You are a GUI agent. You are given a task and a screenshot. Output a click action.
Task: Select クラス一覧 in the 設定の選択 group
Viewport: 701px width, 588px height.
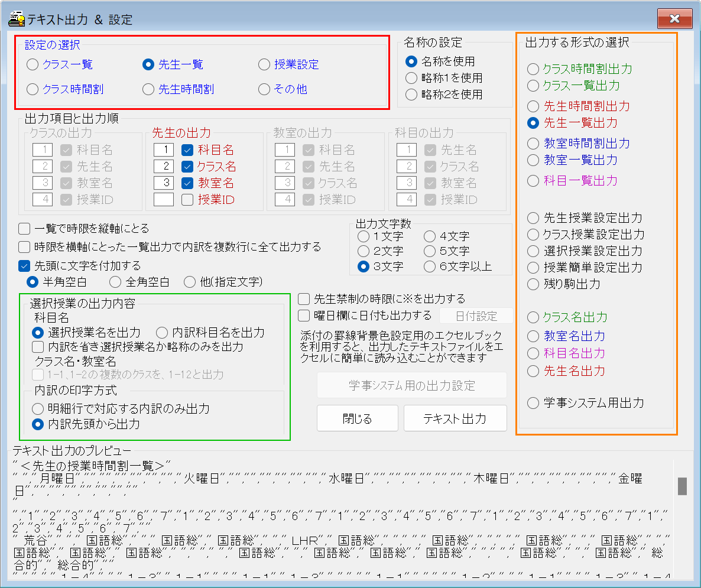point(33,64)
